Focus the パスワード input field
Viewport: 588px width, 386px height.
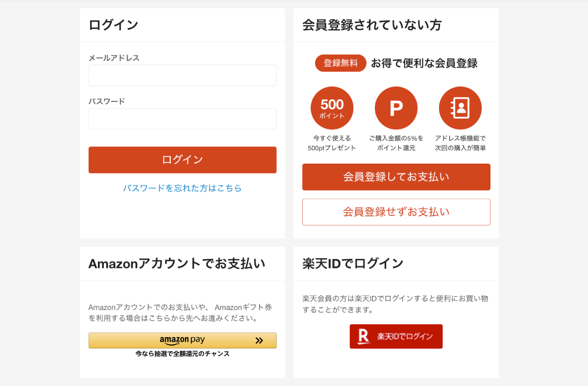coord(182,119)
